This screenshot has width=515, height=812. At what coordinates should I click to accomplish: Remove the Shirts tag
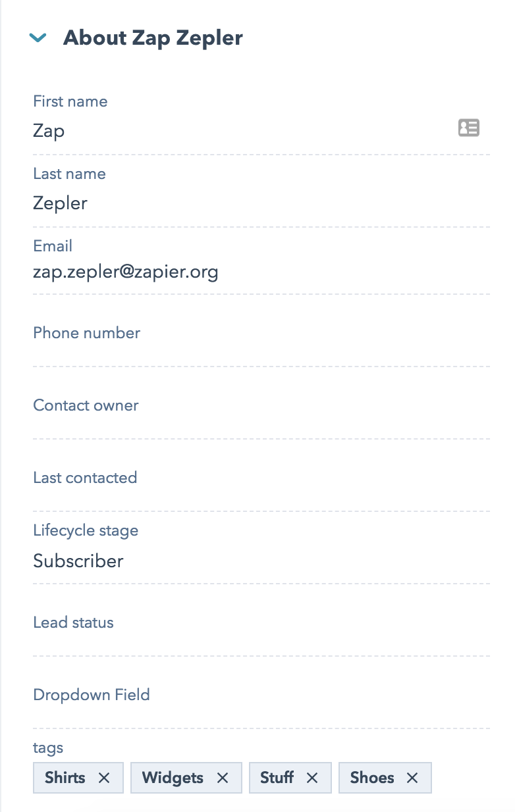pos(104,778)
